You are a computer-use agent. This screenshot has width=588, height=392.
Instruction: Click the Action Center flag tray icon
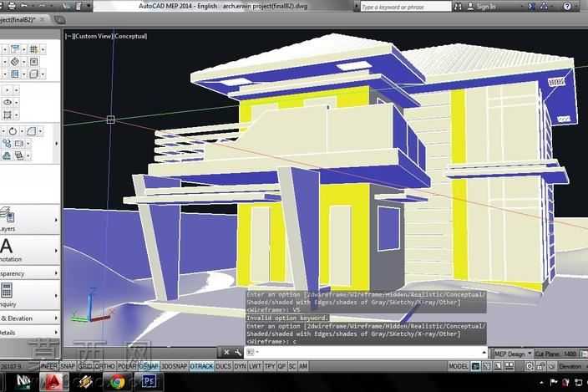[554, 382]
